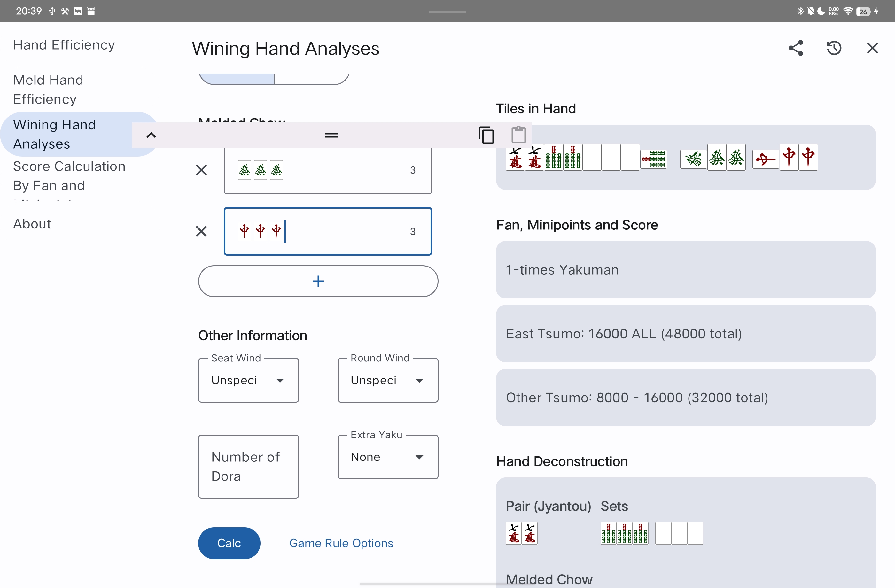Open the Extra Yaku dropdown

387,457
